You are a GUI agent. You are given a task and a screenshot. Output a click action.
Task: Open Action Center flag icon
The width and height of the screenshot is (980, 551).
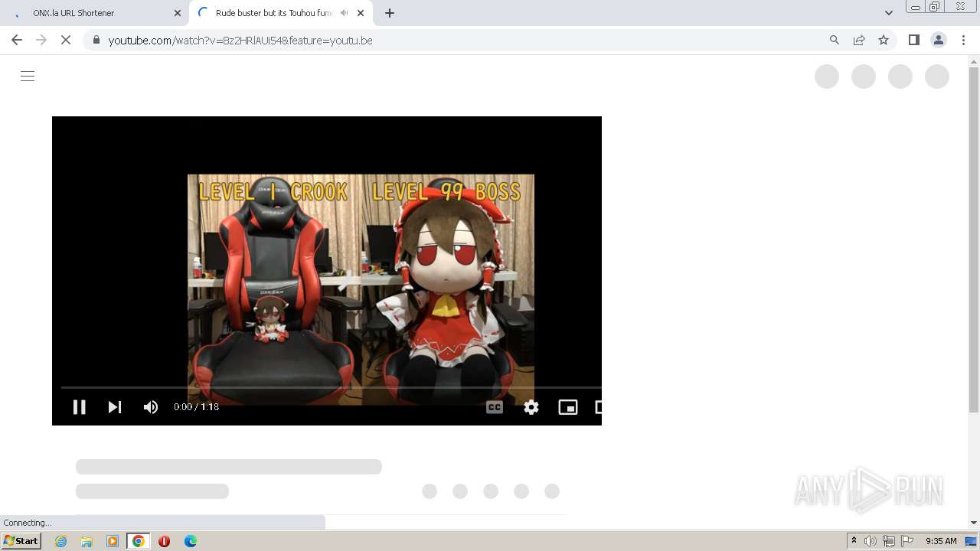[x=906, y=541]
